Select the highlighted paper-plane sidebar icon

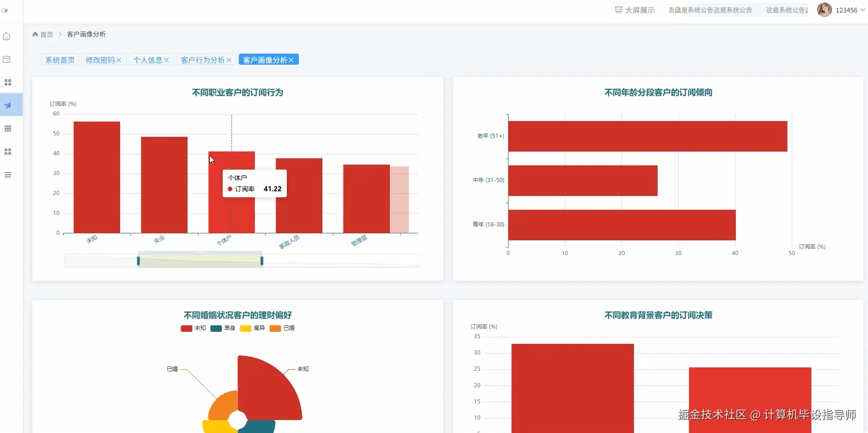tap(8, 105)
